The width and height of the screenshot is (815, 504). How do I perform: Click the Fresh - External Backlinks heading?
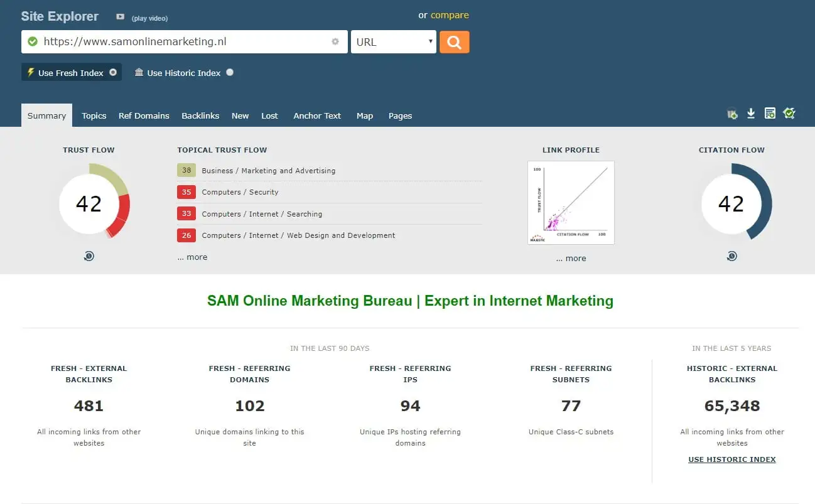pos(89,374)
